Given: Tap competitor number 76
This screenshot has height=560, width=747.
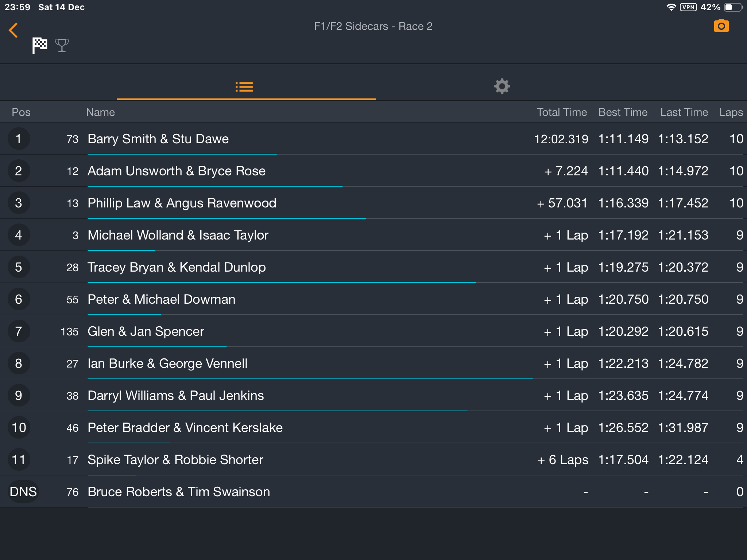Looking at the screenshot, I should (73, 492).
